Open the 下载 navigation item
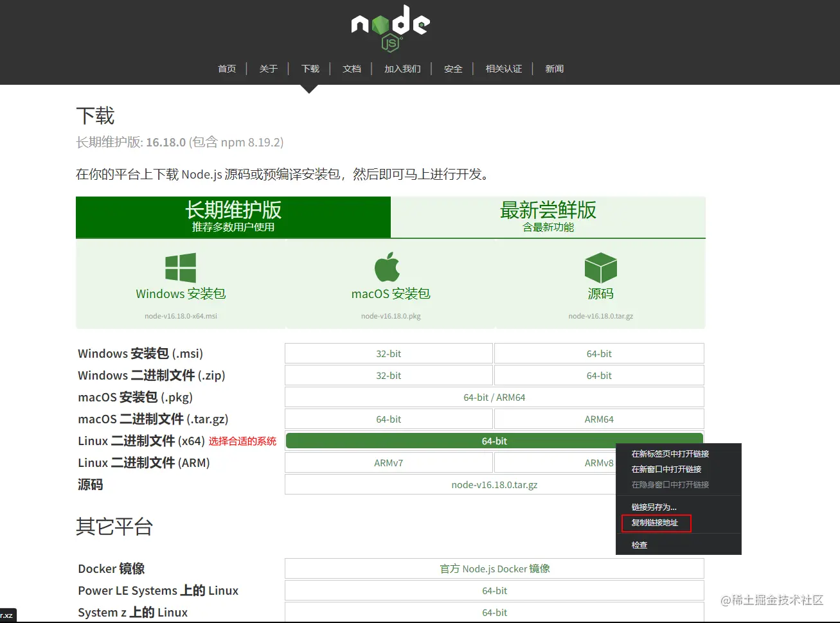The width and height of the screenshot is (840, 623). pos(310,69)
